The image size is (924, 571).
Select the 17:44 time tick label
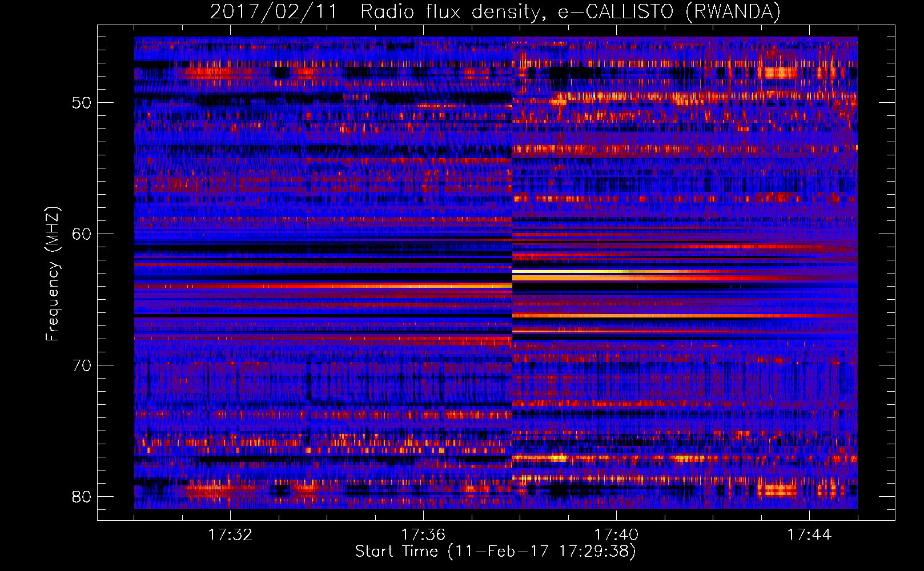[809, 534]
